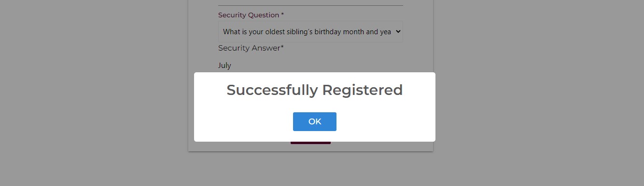Open the Security Question dropdown
The height and width of the screenshot is (186, 644).
coord(310,32)
